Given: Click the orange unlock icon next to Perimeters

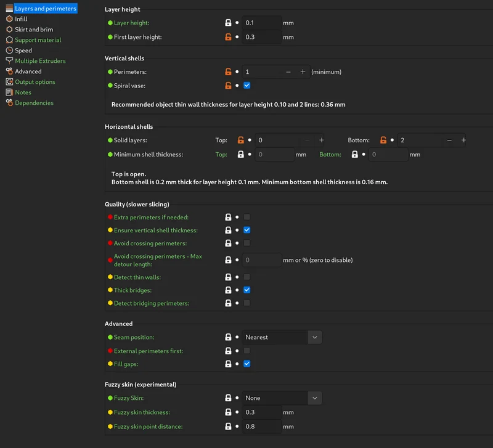Looking at the screenshot, I should click(x=228, y=71).
